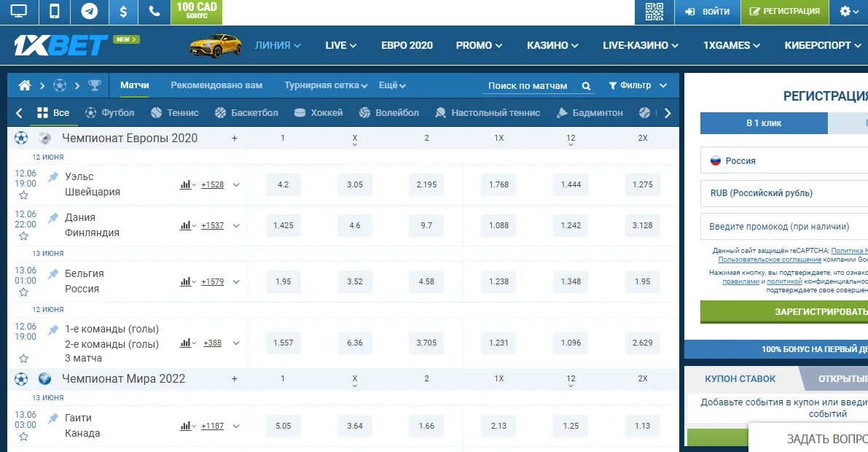Open the PROMO dropdown menu

click(479, 45)
